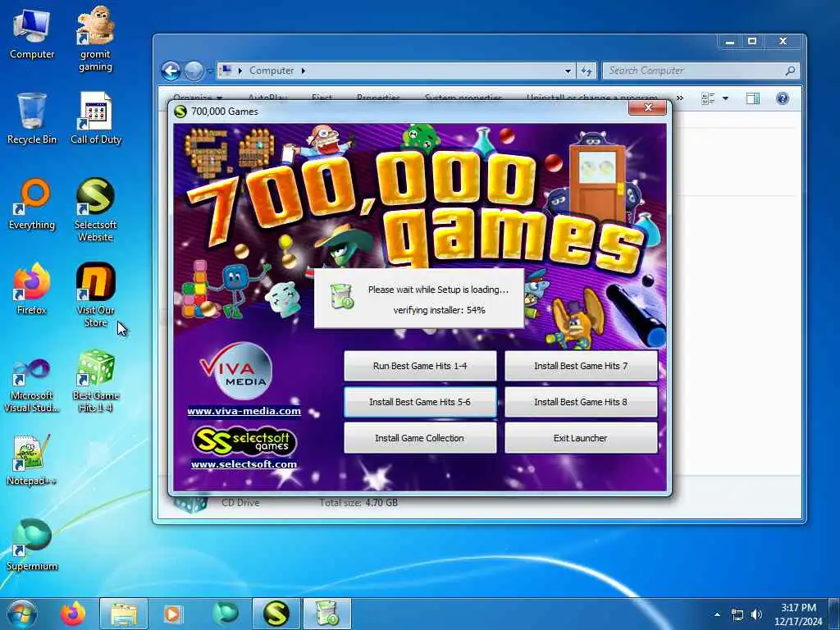This screenshot has width=840, height=630.
Task: Show hidden system tray icons
Action: (717, 614)
